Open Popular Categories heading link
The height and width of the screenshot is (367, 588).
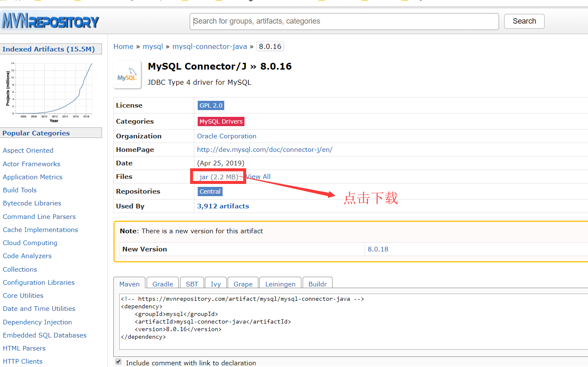point(36,133)
